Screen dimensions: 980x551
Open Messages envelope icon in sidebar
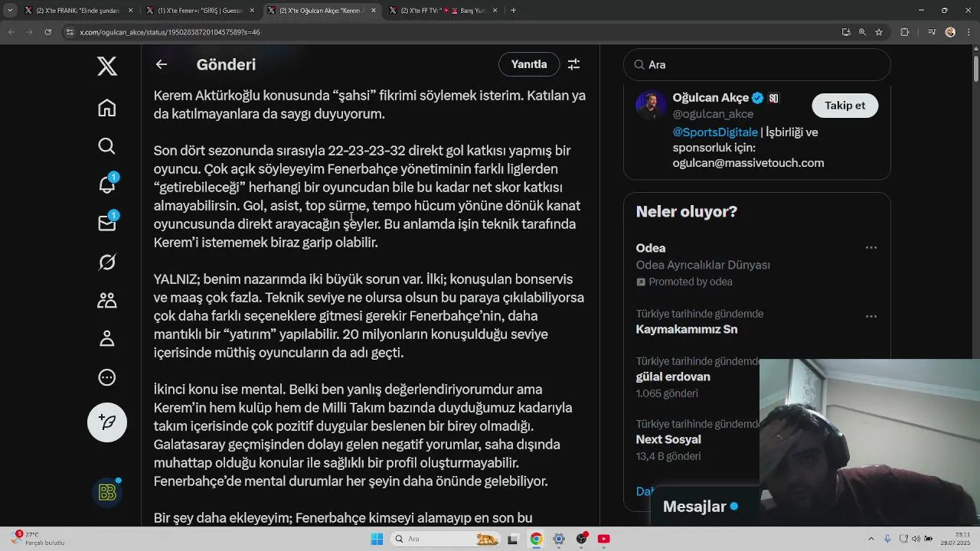pyautogui.click(x=107, y=223)
